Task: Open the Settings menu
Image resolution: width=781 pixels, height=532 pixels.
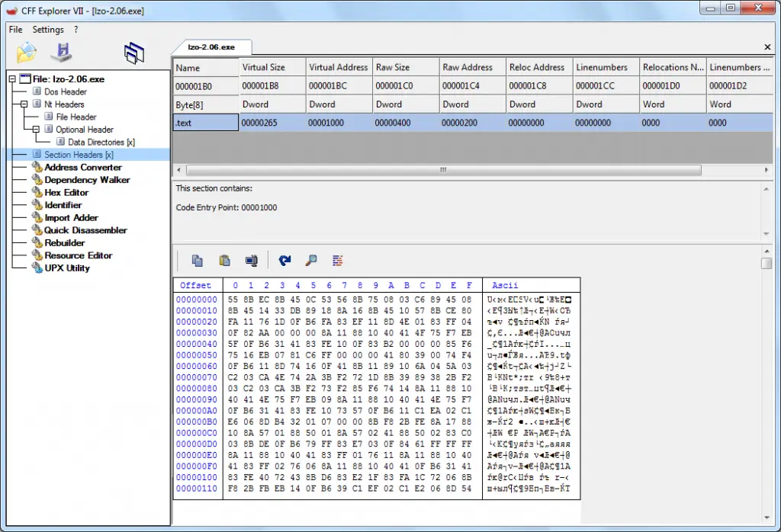Action: point(48,30)
